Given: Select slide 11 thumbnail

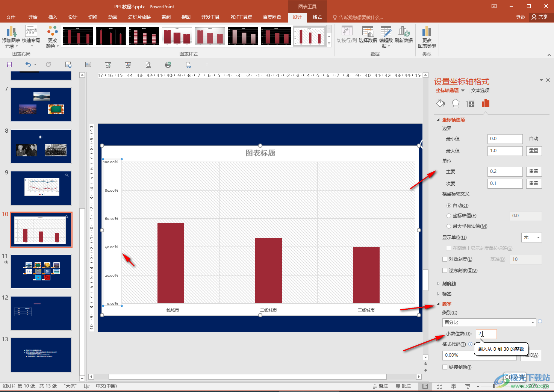Looking at the screenshot, I should point(41,271).
